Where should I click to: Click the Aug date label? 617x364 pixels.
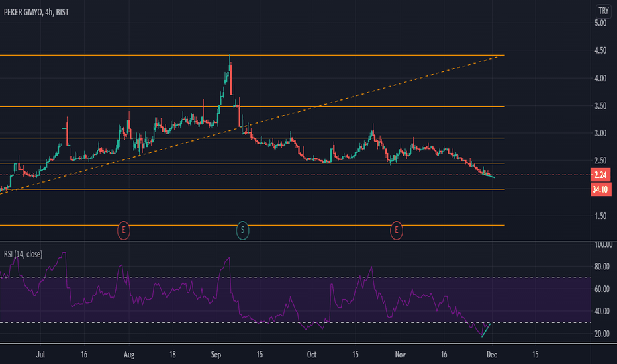coord(129,355)
